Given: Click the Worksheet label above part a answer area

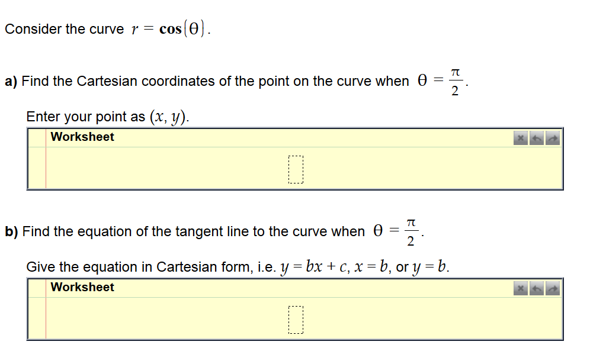Looking at the screenshot, I should (82, 137).
